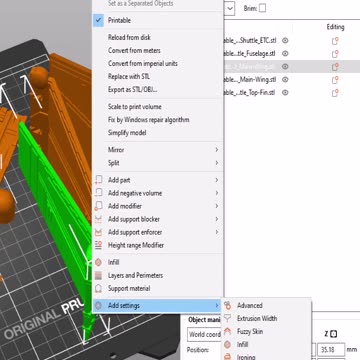Select the Fuselage.stl object name
This screenshot has width=360, height=360.
point(250,54)
